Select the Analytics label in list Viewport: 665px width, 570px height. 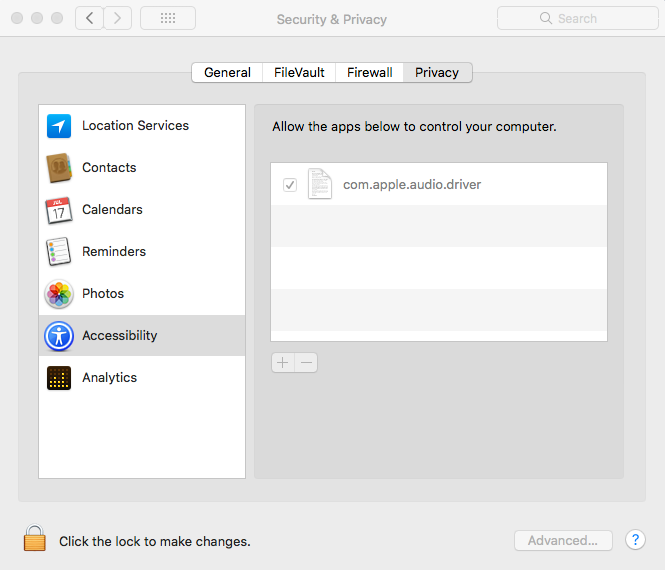point(109,377)
